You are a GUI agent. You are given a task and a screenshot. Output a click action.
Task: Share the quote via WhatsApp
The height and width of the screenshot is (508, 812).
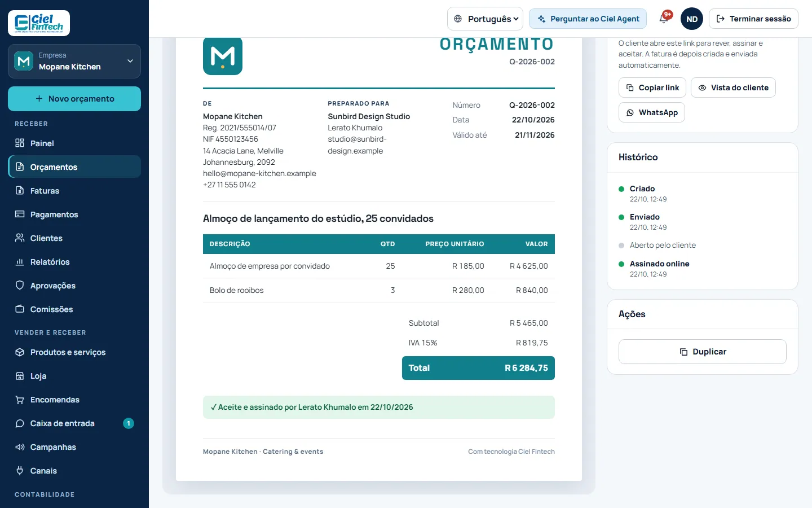pos(652,112)
